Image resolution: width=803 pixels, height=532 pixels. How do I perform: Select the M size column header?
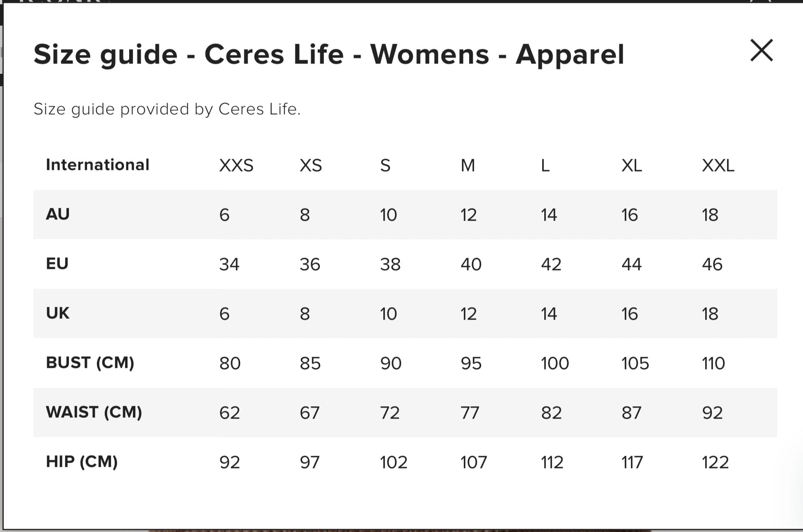coord(468,166)
